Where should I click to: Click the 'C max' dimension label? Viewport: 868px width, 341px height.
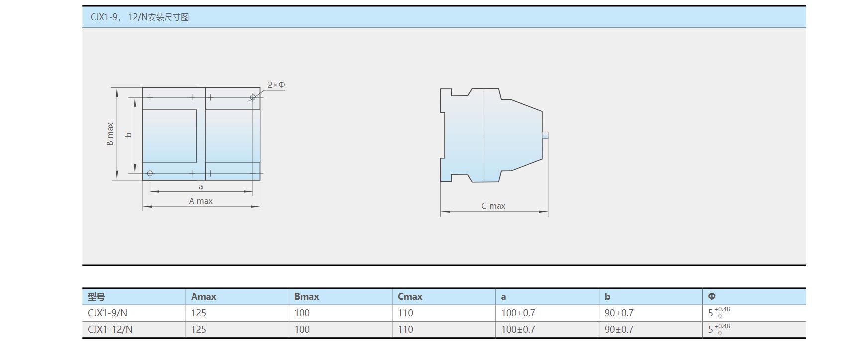[x=493, y=206]
